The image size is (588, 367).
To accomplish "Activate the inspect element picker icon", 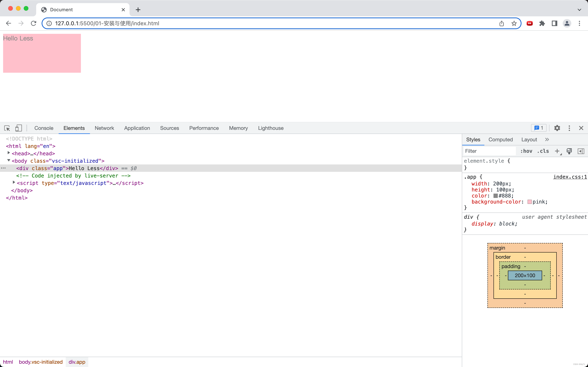I will pyautogui.click(x=7, y=128).
